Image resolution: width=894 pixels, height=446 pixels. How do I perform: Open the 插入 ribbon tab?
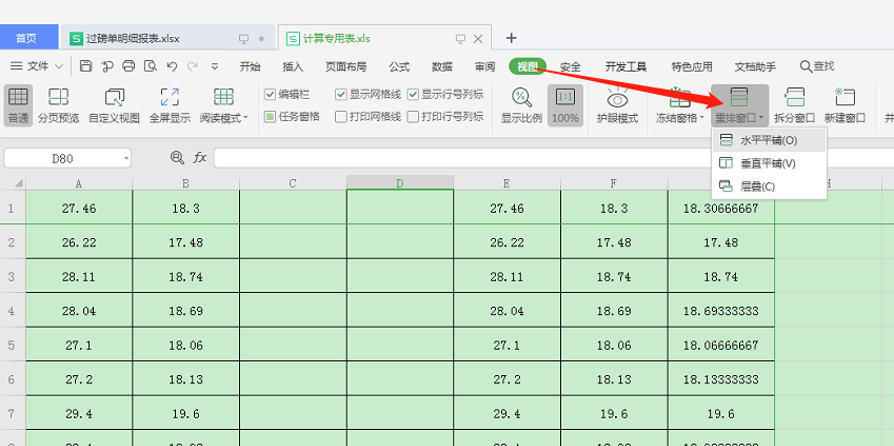click(x=293, y=67)
